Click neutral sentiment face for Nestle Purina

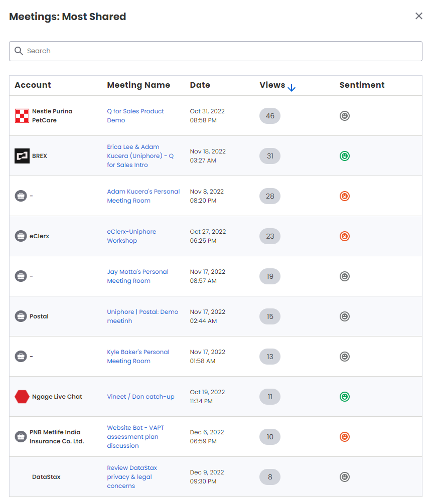(x=344, y=116)
